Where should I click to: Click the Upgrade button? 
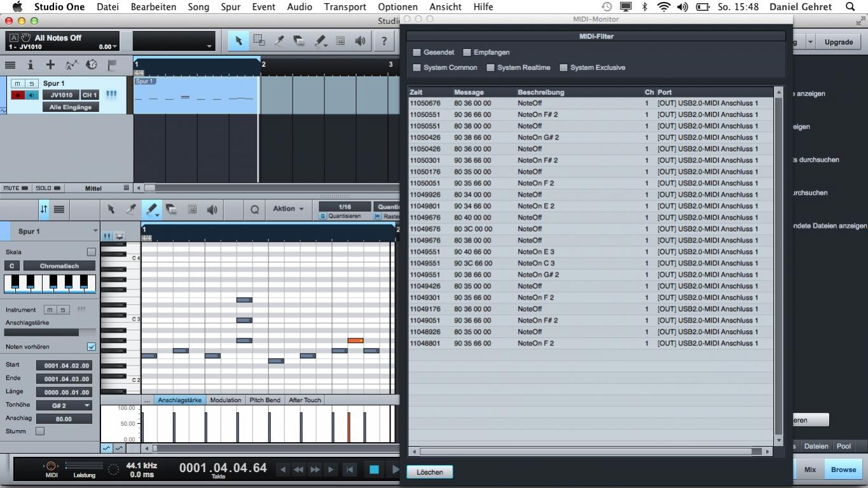click(x=839, y=42)
